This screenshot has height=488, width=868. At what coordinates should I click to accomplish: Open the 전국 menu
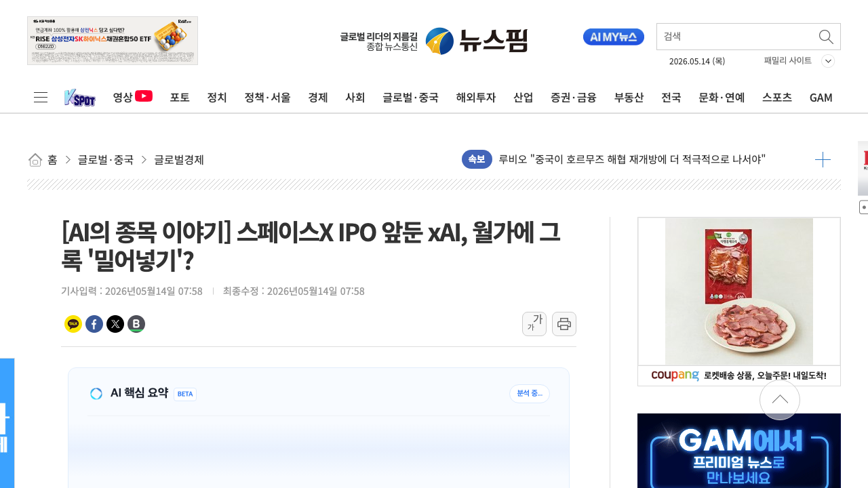coord(671,98)
